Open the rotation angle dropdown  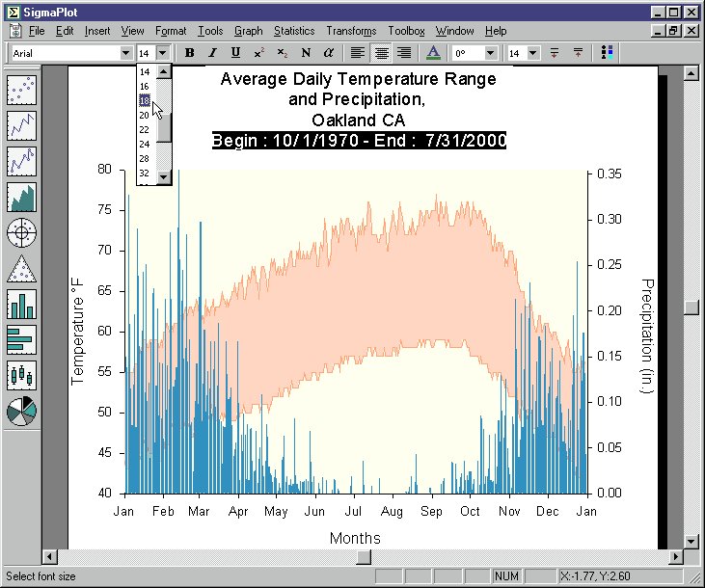pyautogui.click(x=491, y=53)
